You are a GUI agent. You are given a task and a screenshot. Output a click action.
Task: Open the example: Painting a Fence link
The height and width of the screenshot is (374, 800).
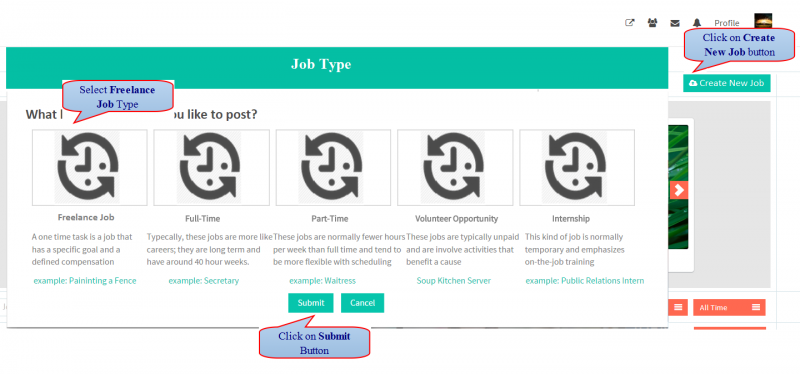(85, 281)
